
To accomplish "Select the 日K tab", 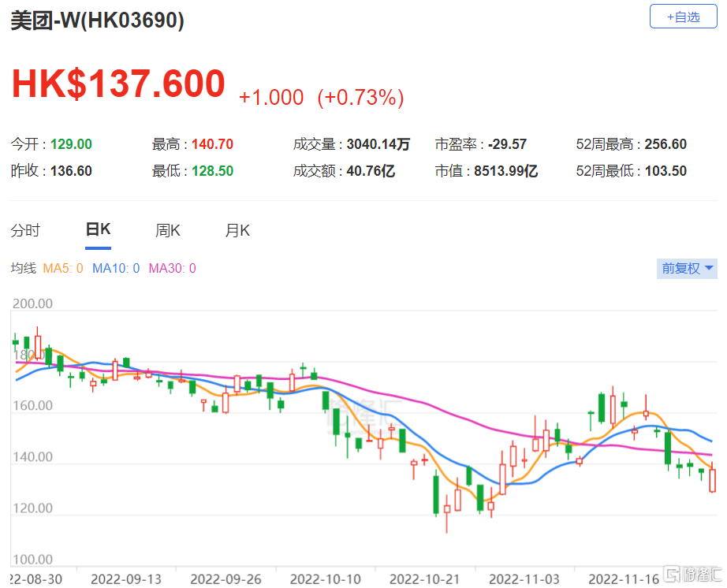I will 98,229.
